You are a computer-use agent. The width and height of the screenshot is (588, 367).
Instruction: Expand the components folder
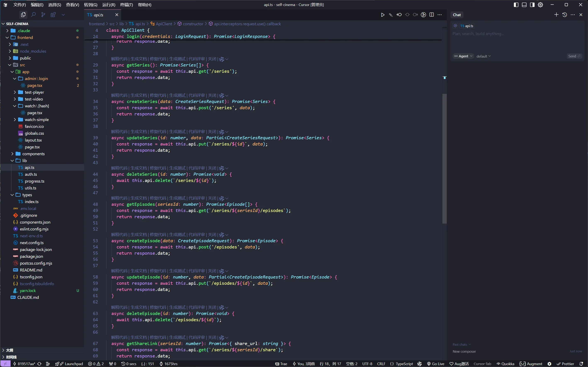(33, 154)
